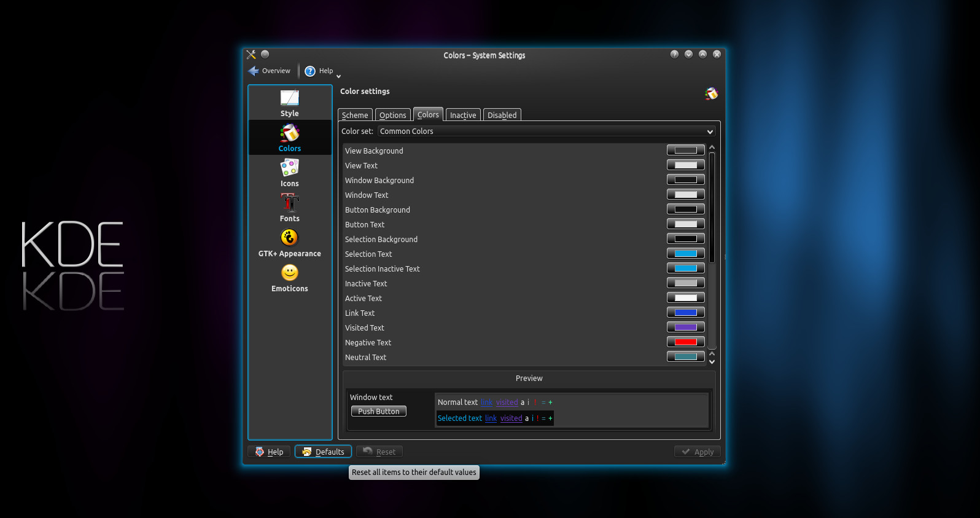Click the preview Push Button
This screenshot has height=518, width=980.
pyautogui.click(x=378, y=411)
